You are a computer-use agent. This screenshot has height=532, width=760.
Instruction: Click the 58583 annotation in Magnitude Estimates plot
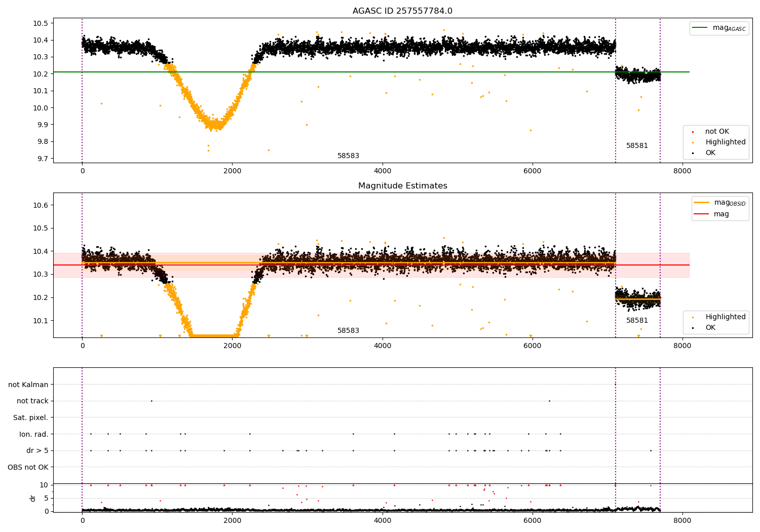[348, 331]
